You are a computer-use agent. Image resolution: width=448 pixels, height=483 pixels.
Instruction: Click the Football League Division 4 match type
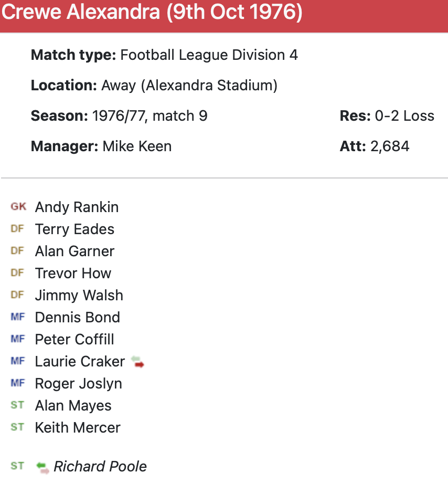click(209, 55)
